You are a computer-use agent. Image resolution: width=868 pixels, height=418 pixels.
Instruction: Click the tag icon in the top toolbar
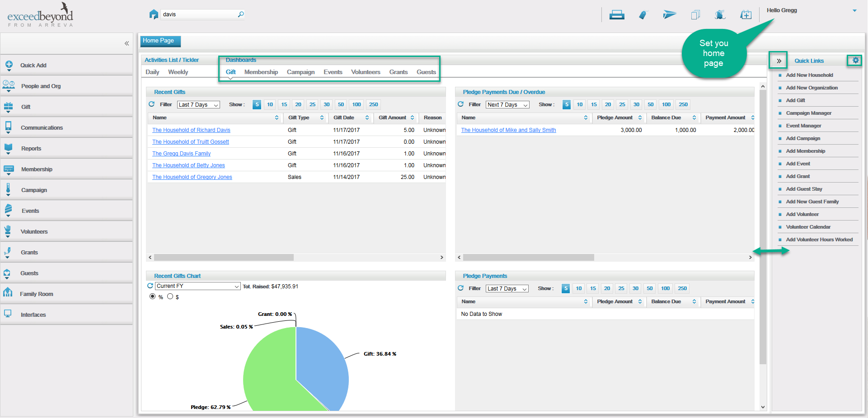pyautogui.click(x=643, y=15)
